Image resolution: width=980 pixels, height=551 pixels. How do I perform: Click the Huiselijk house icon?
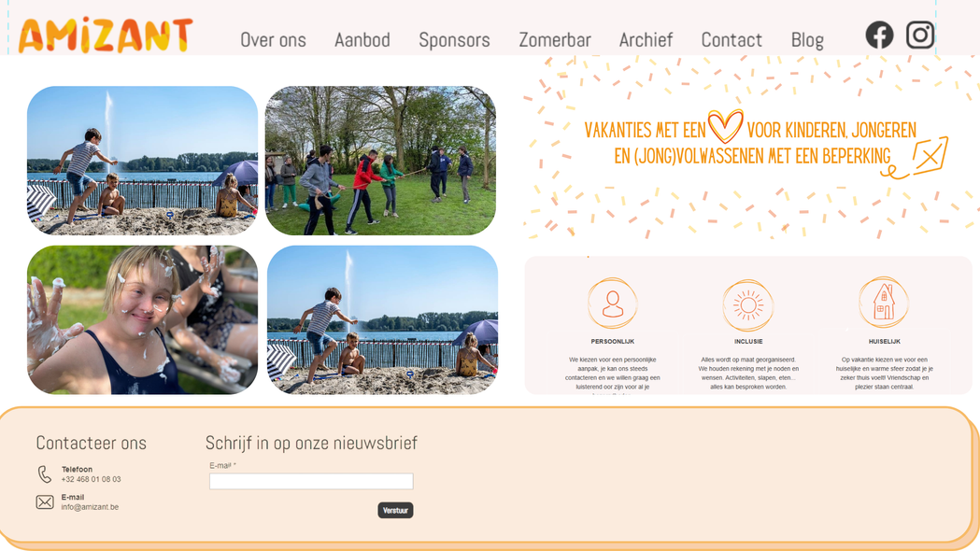[883, 303]
